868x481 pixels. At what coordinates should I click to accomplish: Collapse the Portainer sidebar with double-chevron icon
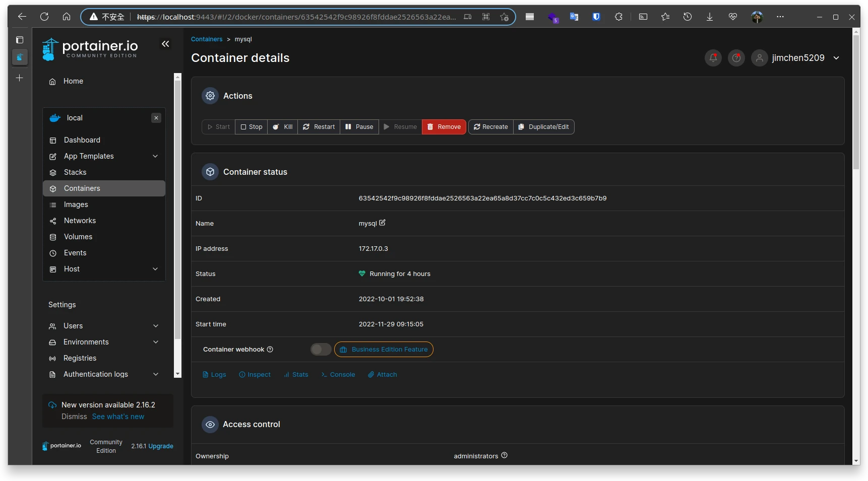click(165, 44)
